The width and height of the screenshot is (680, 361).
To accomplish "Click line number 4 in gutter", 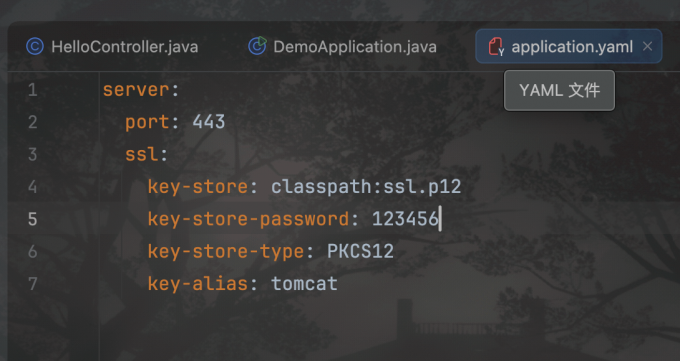I will 33,187.
